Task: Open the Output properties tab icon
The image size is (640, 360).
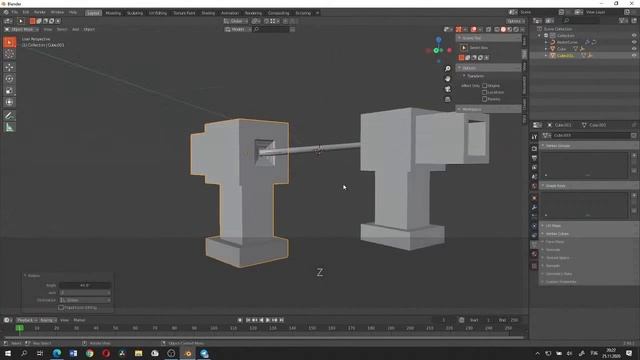Action: point(534,158)
